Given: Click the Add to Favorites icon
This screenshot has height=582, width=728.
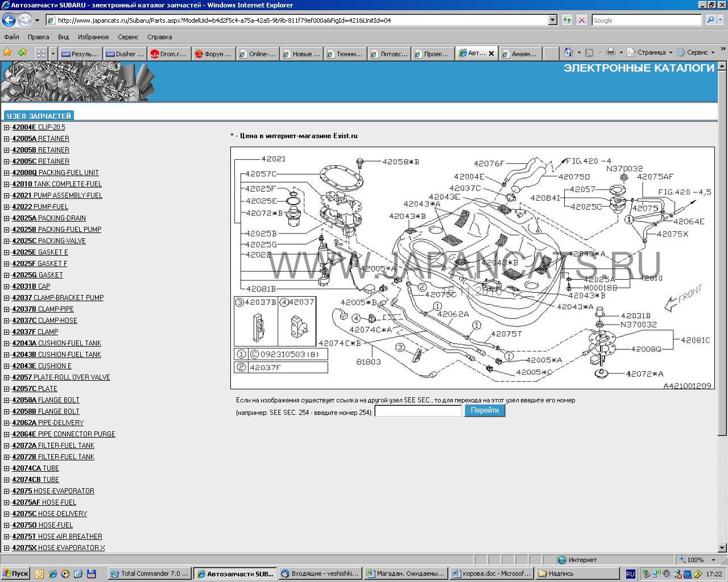Looking at the screenshot, I should [x=22, y=53].
